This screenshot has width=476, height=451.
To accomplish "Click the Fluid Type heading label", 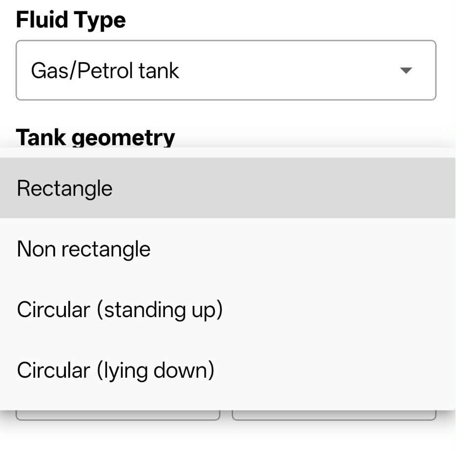I will tap(71, 20).
